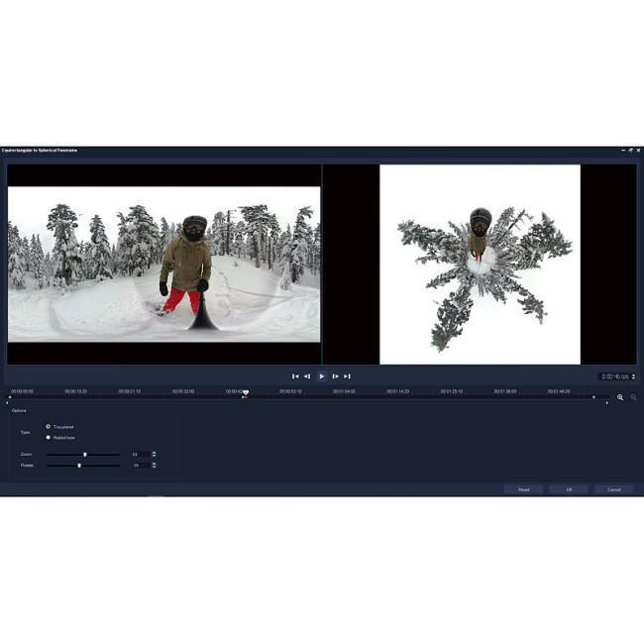
Task: Select the Tiny planet type
Action: click(49, 427)
